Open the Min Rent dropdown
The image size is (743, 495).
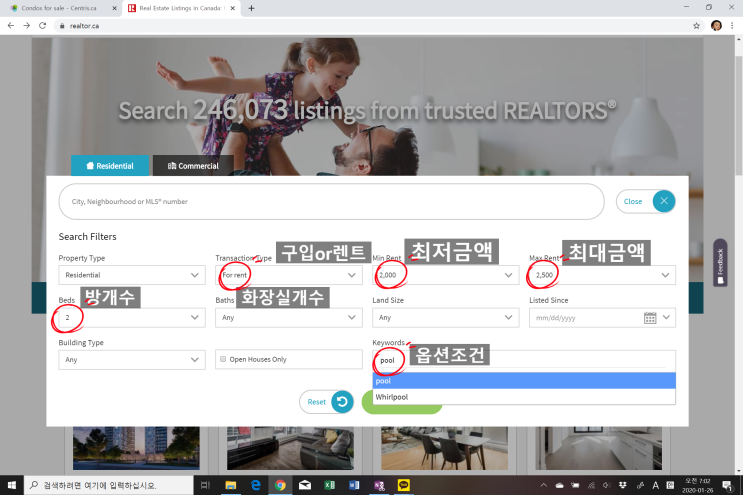445,275
